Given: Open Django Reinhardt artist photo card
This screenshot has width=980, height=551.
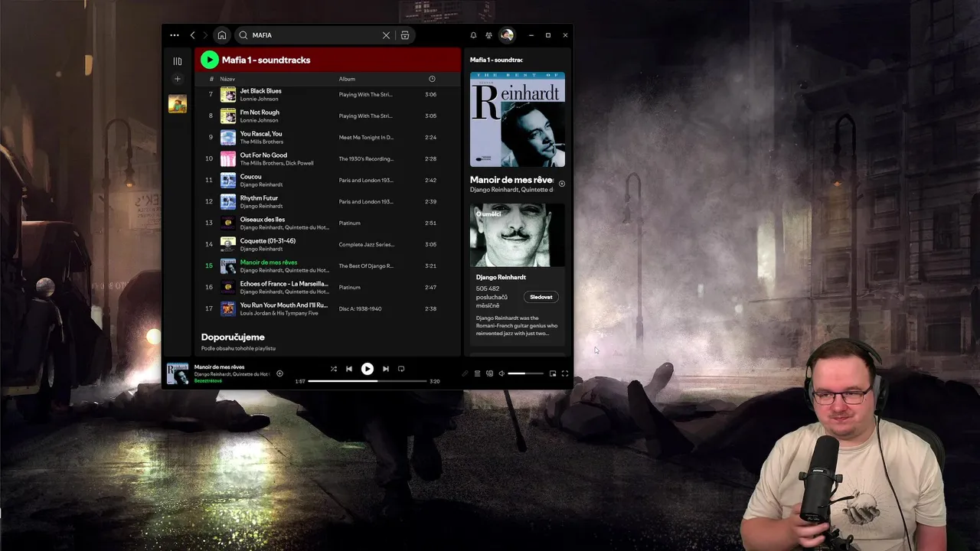Looking at the screenshot, I should pyautogui.click(x=518, y=235).
